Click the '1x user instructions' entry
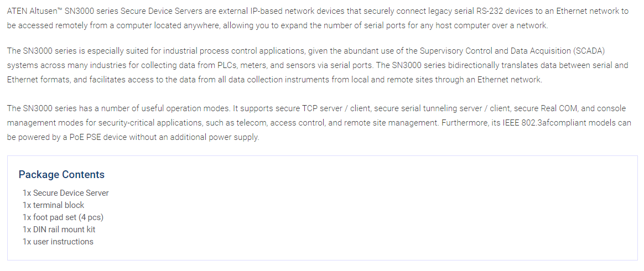The width and height of the screenshot is (644, 271). [x=58, y=242]
